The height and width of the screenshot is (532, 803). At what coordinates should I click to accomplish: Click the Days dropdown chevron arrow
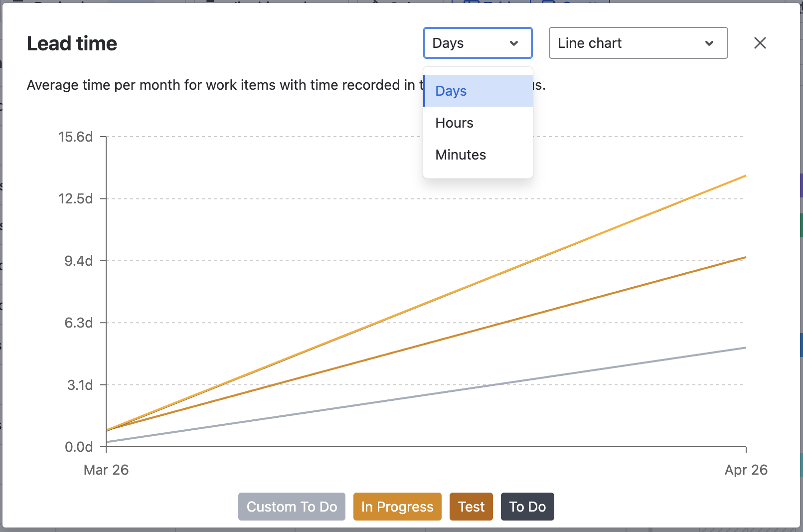[514, 43]
